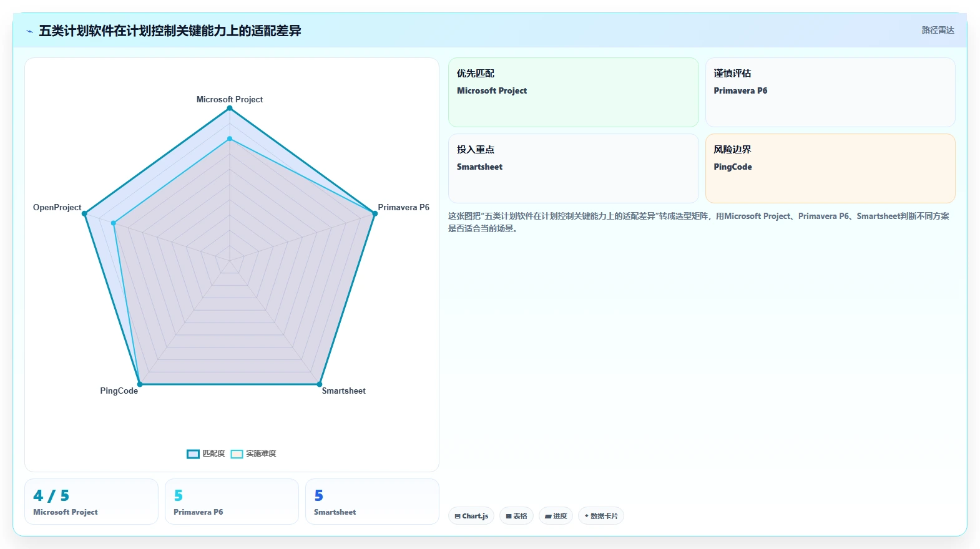
Task: Select the 表格 tag chip
Action: tap(516, 516)
